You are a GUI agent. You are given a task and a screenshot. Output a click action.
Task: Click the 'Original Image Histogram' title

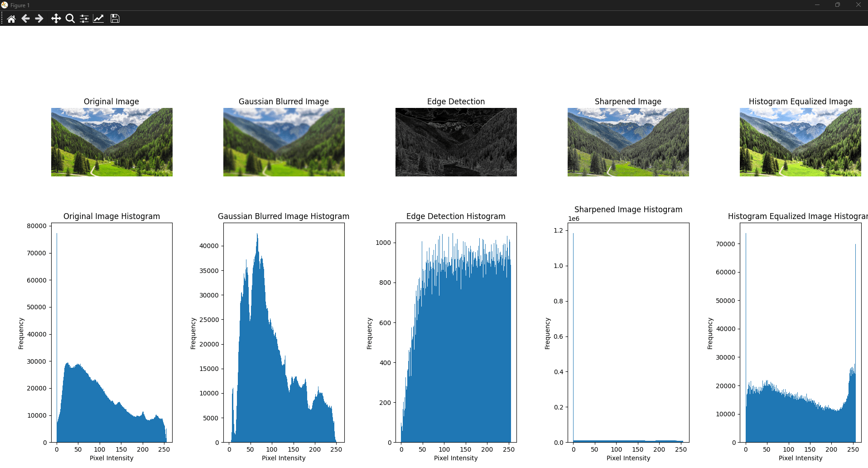[x=111, y=216]
